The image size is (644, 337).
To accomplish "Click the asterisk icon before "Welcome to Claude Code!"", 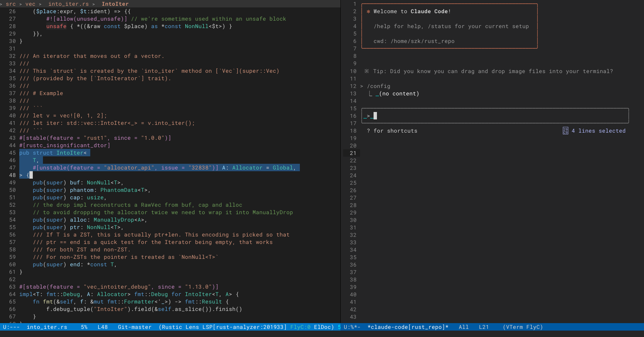I will coord(368,12).
